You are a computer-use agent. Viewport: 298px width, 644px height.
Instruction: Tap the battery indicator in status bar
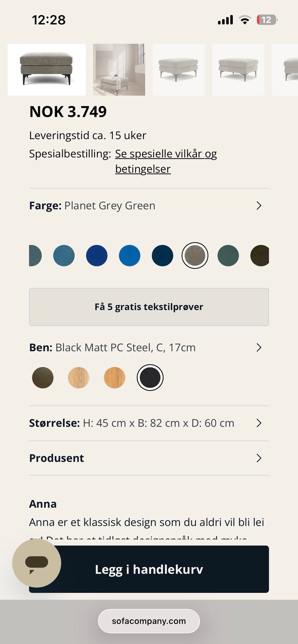click(267, 20)
